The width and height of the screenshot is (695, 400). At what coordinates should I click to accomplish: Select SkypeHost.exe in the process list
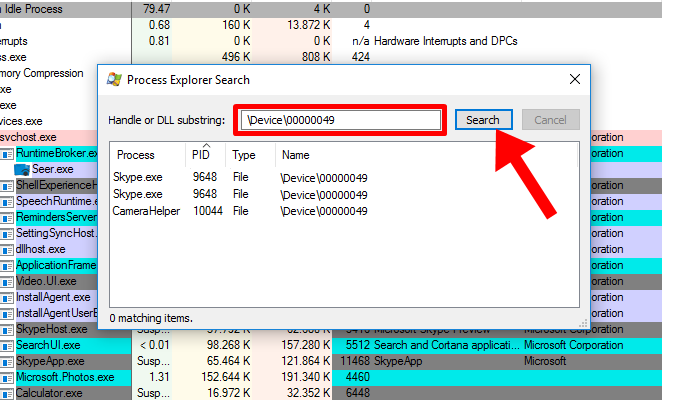point(52,329)
